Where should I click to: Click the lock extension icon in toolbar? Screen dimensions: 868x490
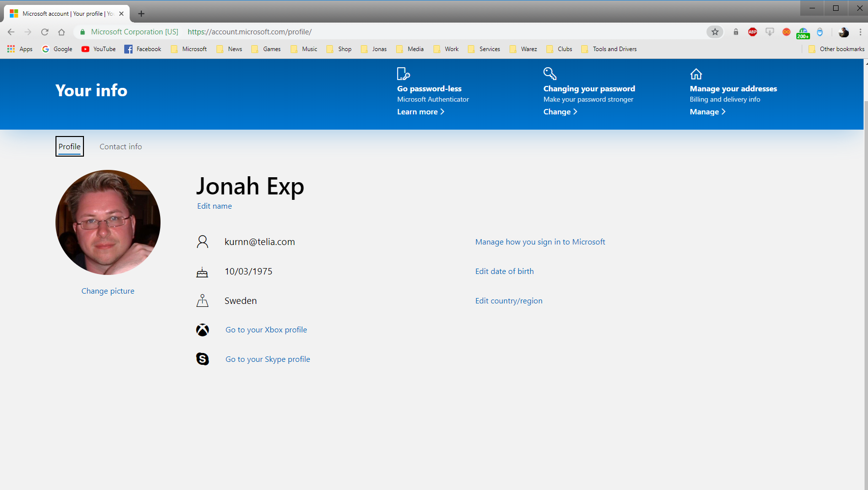point(736,32)
